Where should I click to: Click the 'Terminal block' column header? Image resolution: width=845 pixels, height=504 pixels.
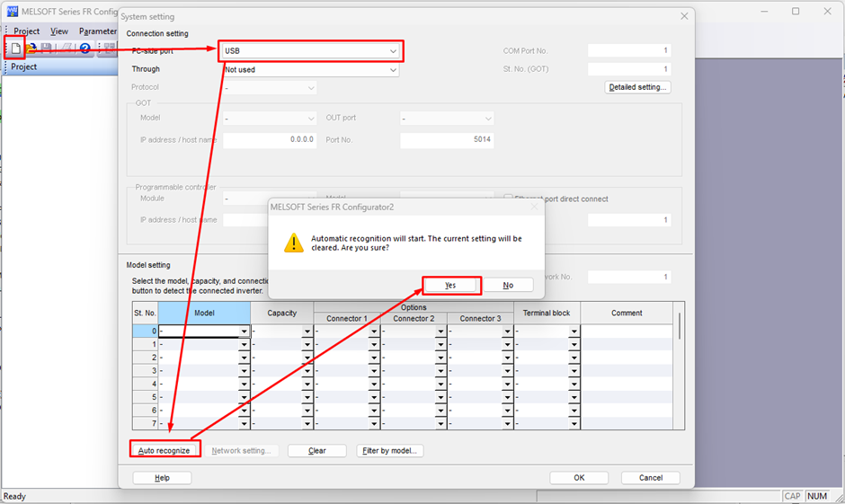click(x=547, y=313)
